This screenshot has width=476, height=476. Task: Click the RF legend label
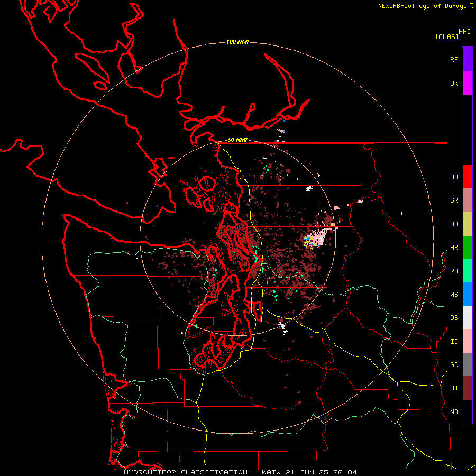pyautogui.click(x=454, y=59)
